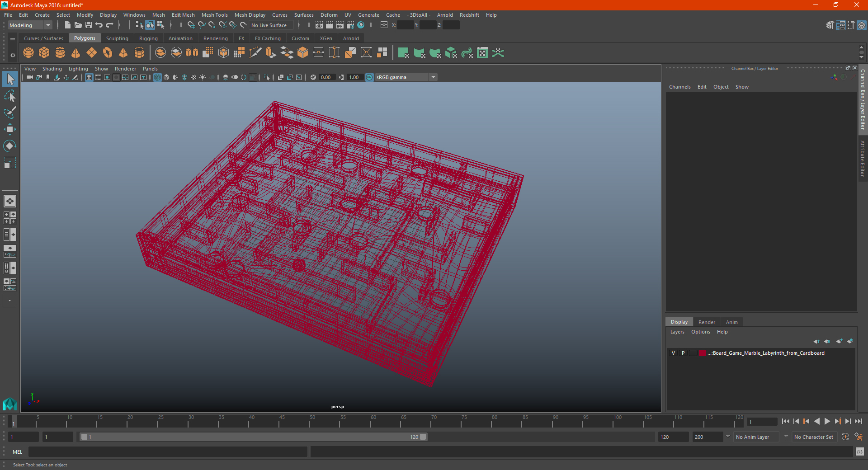
Task: Click the Multi-Cut knife tool icon
Action: [255, 53]
